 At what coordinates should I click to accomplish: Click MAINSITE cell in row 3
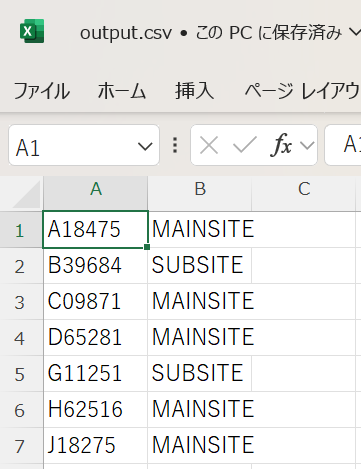pyautogui.click(x=200, y=302)
